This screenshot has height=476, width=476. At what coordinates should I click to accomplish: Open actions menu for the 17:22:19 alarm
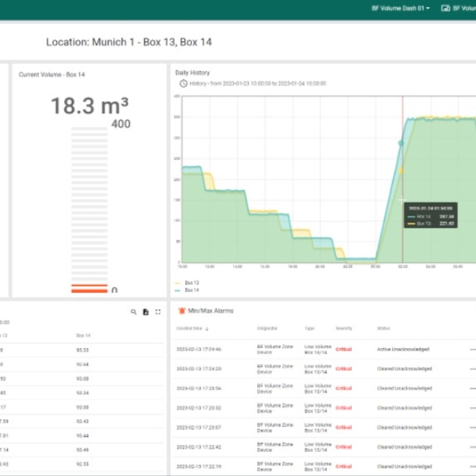473,466
